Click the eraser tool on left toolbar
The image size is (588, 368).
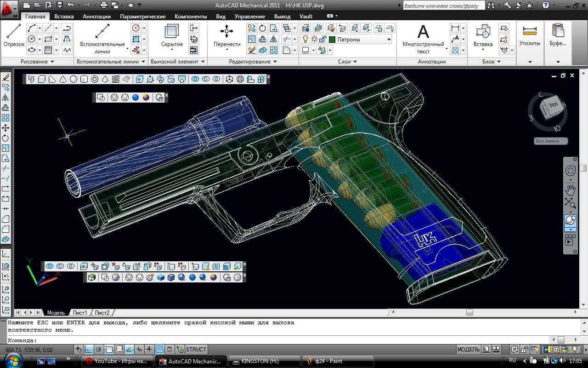tap(6, 77)
